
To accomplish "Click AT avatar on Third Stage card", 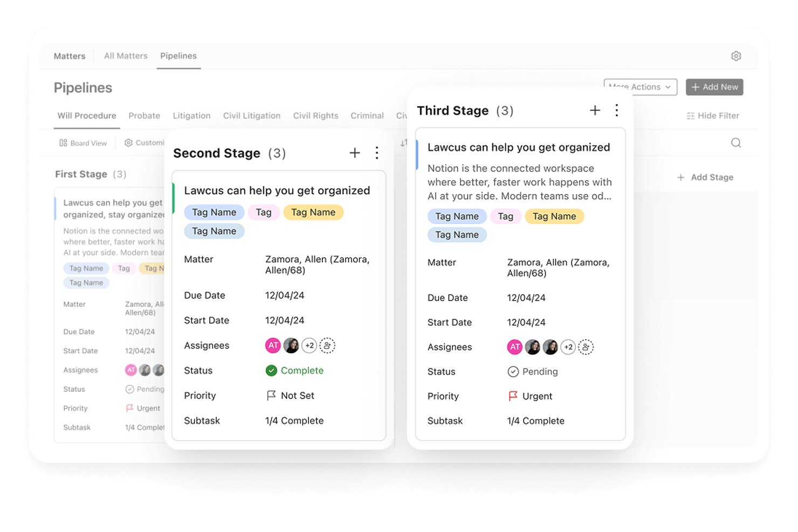I will (515, 347).
